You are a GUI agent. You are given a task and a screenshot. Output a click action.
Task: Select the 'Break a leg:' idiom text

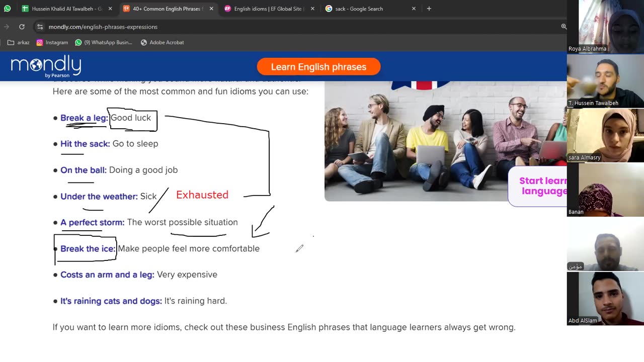click(x=84, y=118)
